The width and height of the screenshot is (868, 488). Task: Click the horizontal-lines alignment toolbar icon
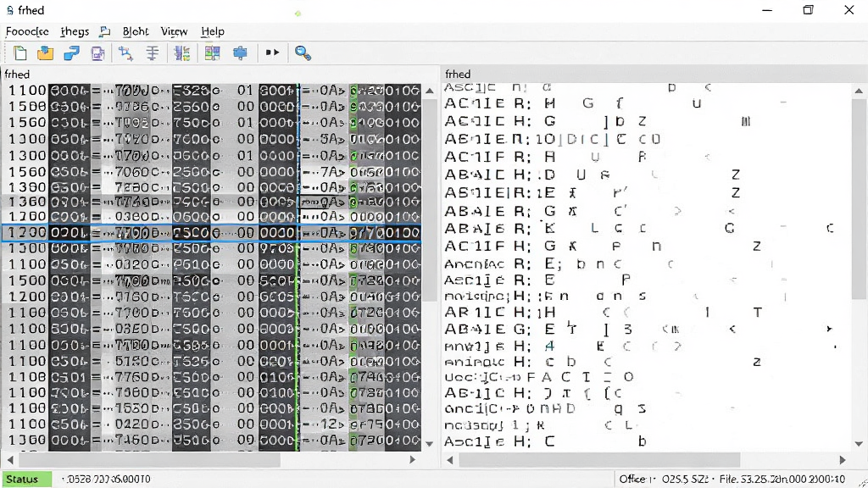point(153,53)
